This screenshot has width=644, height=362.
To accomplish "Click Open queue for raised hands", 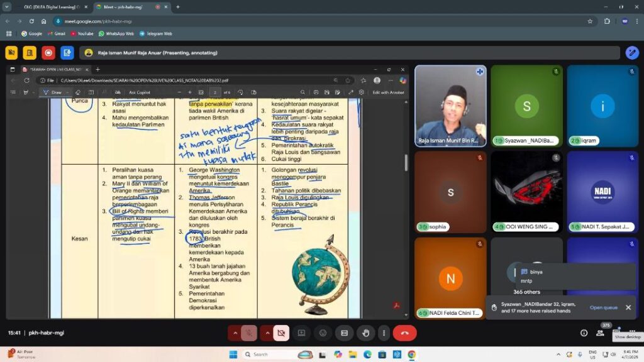I will pos(603,307).
